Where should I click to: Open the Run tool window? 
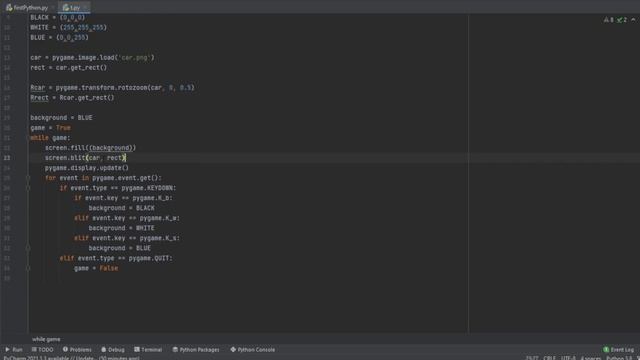click(14, 350)
